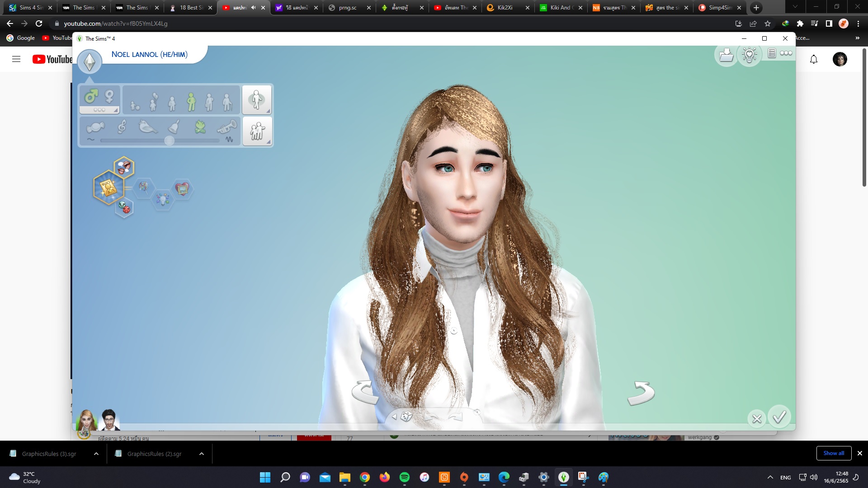Open the Windows Start menu
The height and width of the screenshot is (488, 868).
click(x=265, y=477)
